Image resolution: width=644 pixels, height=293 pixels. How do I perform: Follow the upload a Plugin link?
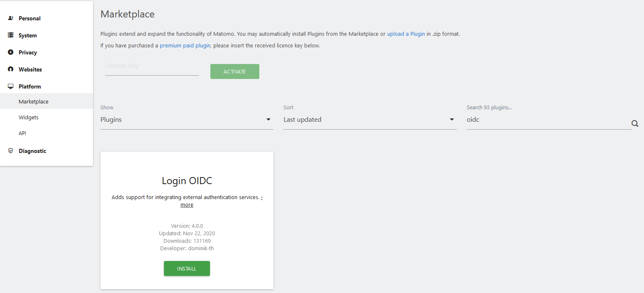tap(406, 34)
